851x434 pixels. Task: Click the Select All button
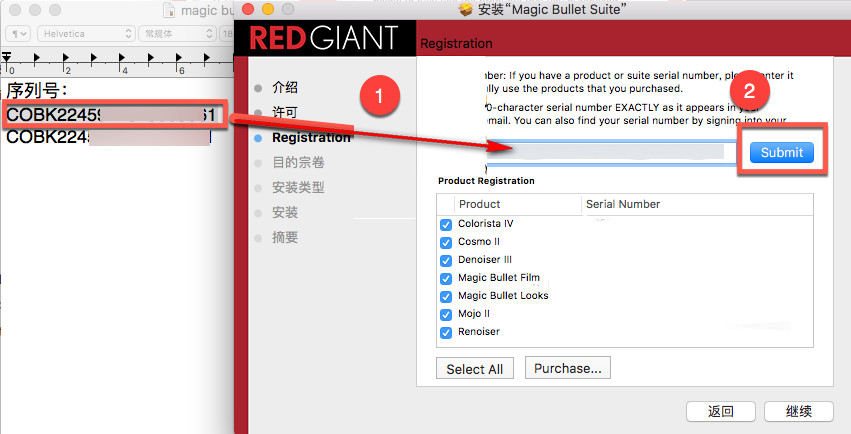475,369
